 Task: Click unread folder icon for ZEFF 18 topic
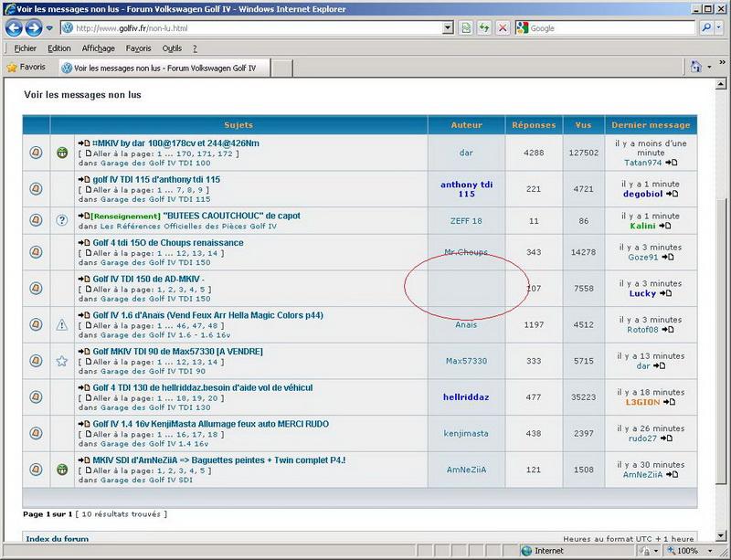[x=36, y=220]
